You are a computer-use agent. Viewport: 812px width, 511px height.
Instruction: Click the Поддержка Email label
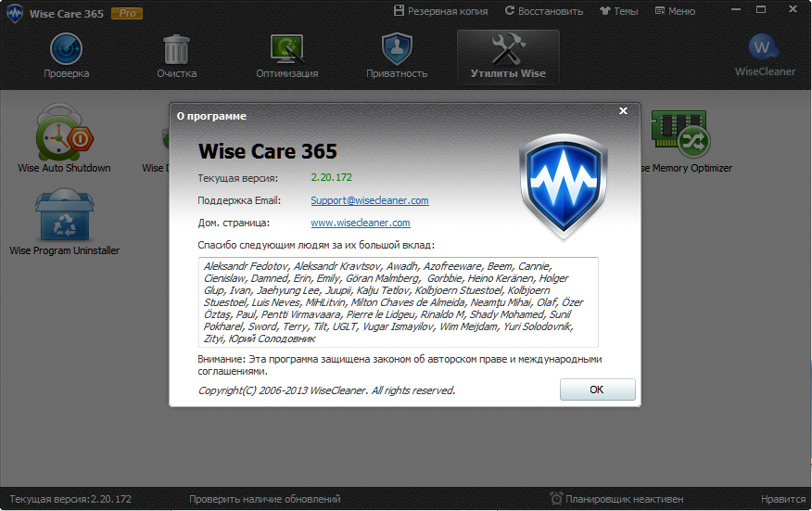pyautogui.click(x=239, y=200)
